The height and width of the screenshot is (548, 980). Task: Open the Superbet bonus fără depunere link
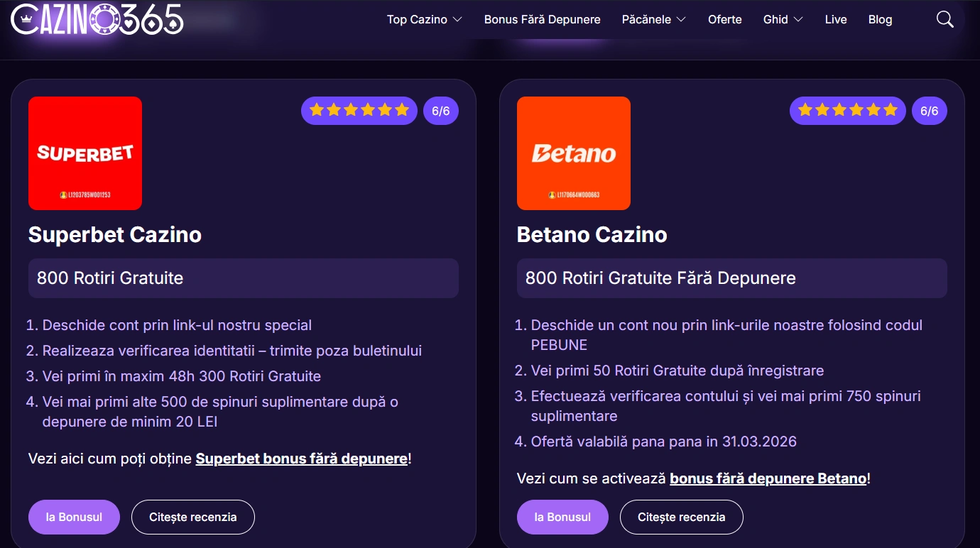click(300, 459)
